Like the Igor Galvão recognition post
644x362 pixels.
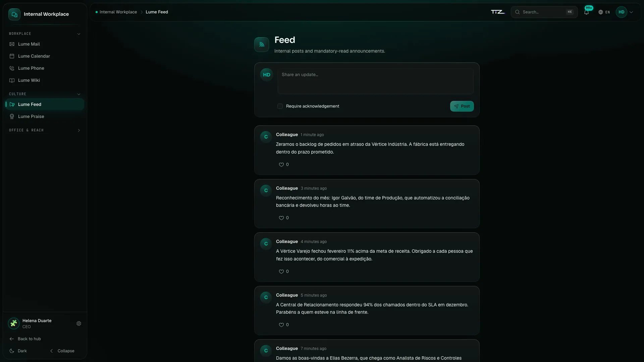tap(284, 218)
